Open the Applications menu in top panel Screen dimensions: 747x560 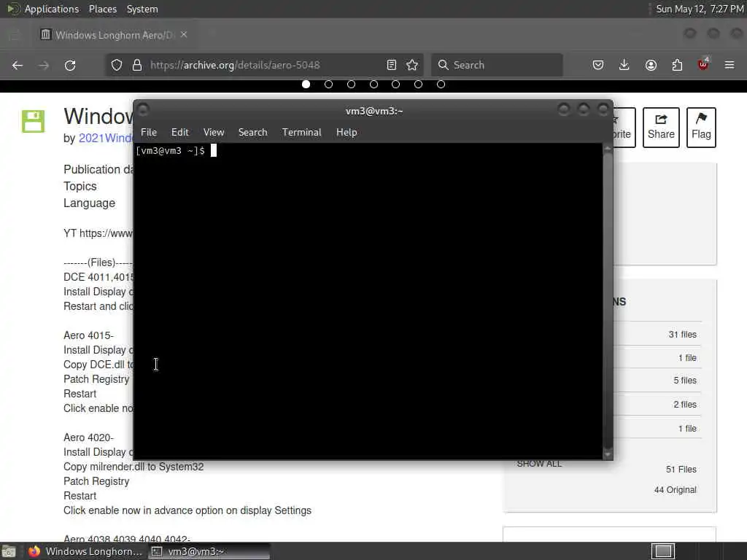coord(52,9)
